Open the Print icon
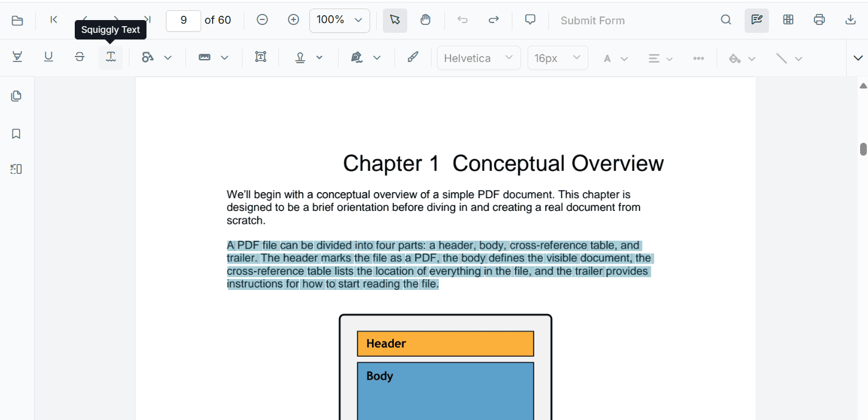Image resolution: width=868 pixels, height=420 pixels. 819,20
